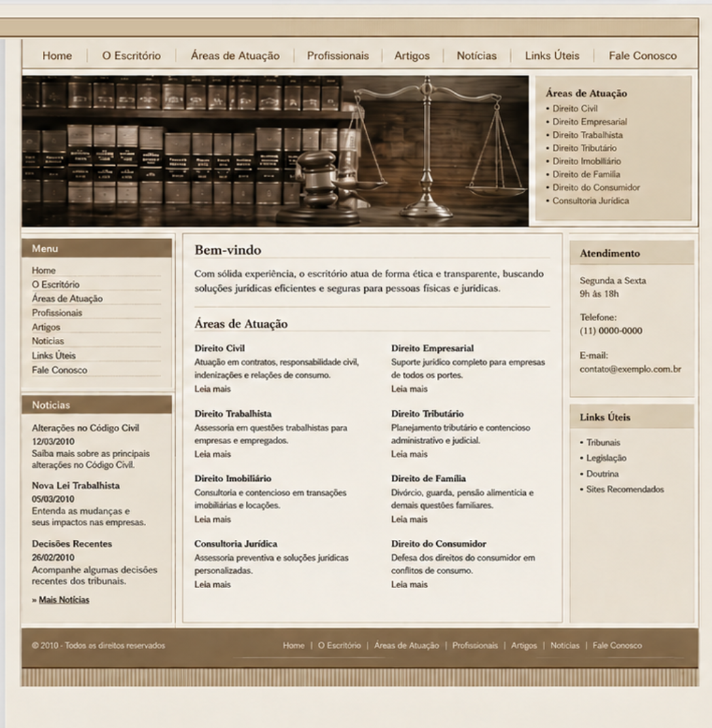Select Direito de Família in the banner list

586,175
